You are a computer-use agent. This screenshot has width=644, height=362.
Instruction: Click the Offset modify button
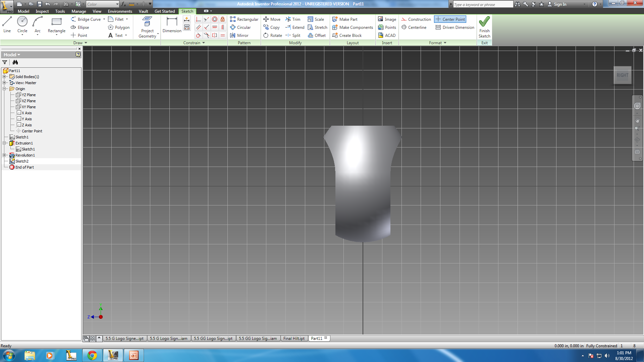coord(317,35)
